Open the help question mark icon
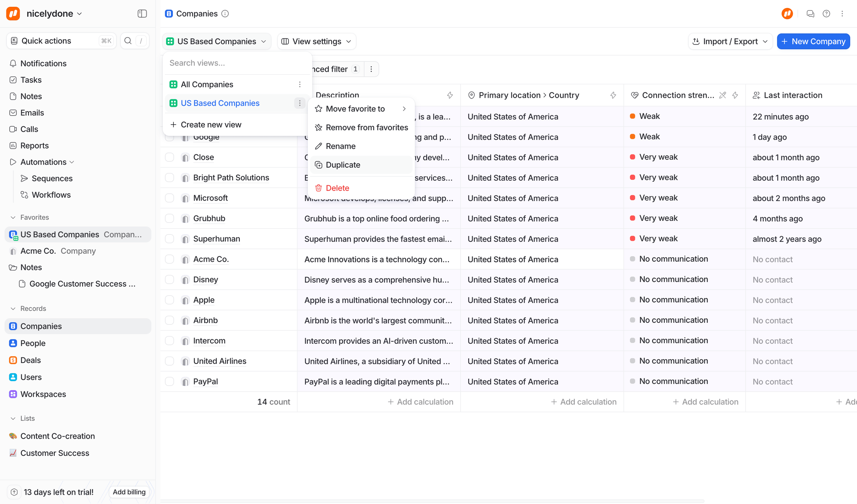Image resolution: width=857 pixels, height=504 pixels. pos(826,14)
